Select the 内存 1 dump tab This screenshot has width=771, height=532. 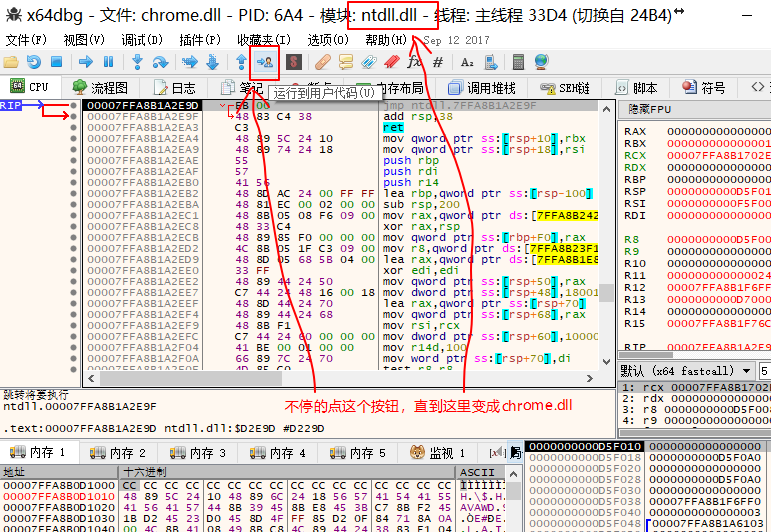[x=37, y=452]
